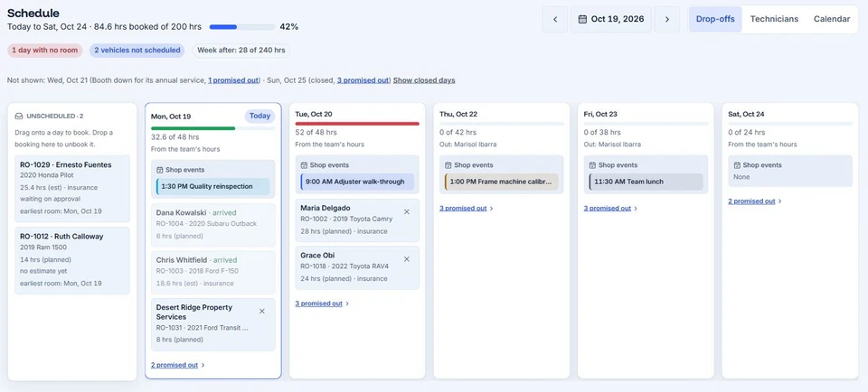The width and height of the screenshot is (868, 392).
Task: Click Thursday's Shop events calendar icon
Action: [448, 165]
